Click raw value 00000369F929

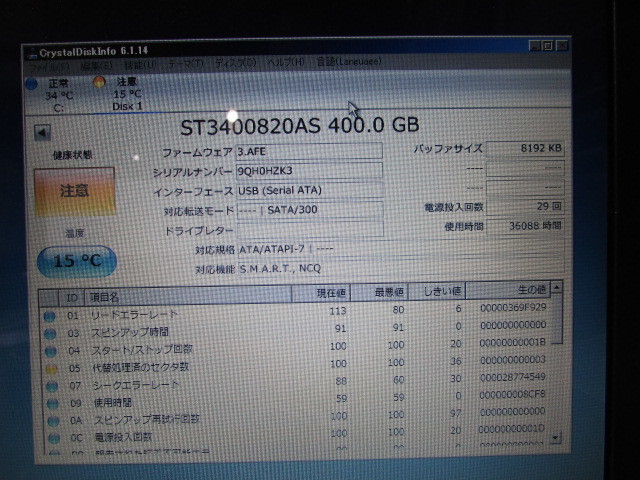pos(513,307)
